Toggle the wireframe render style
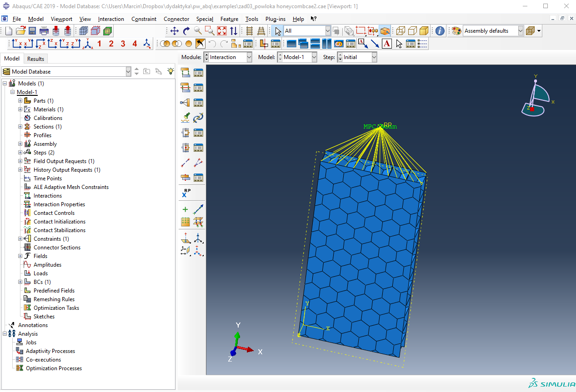The image size is (576, 392). point(400,31)
